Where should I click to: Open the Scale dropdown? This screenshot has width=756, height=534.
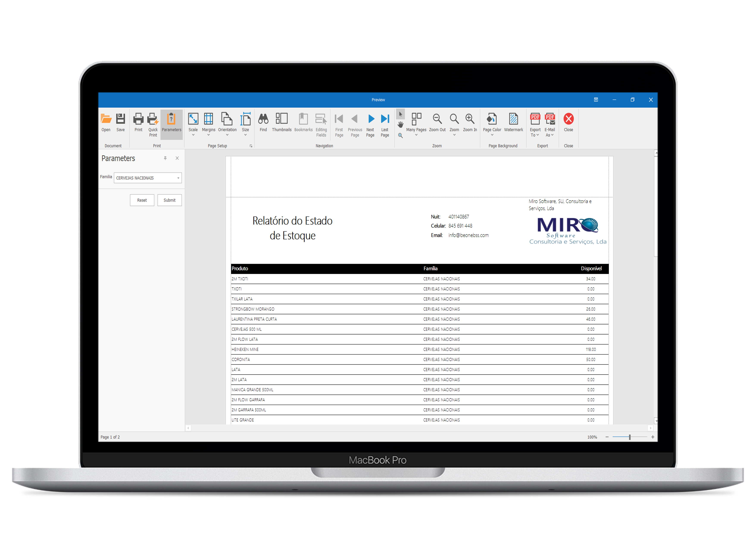point(193,125)
